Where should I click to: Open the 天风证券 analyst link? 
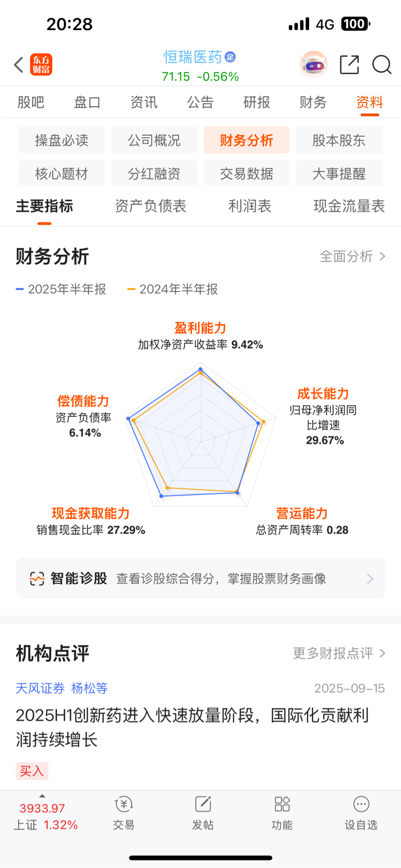coord(40,688)
